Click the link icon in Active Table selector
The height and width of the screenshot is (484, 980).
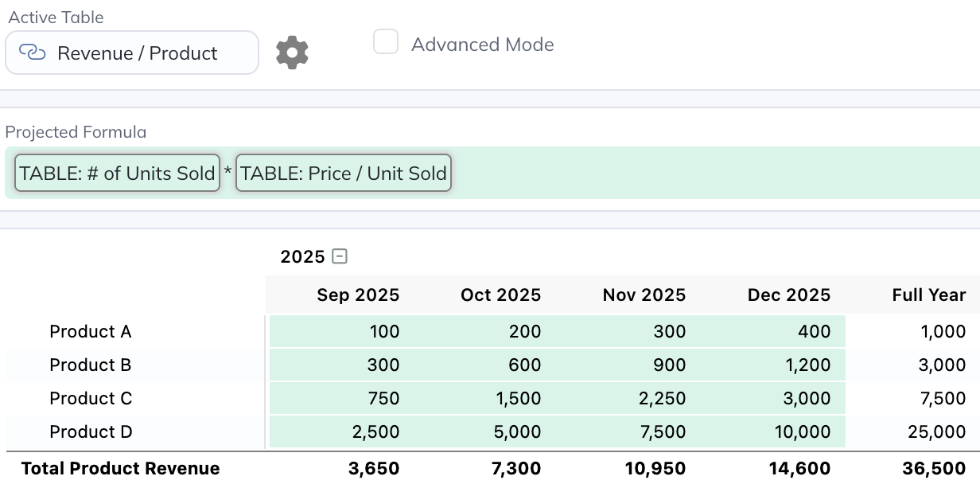(32, 53)
